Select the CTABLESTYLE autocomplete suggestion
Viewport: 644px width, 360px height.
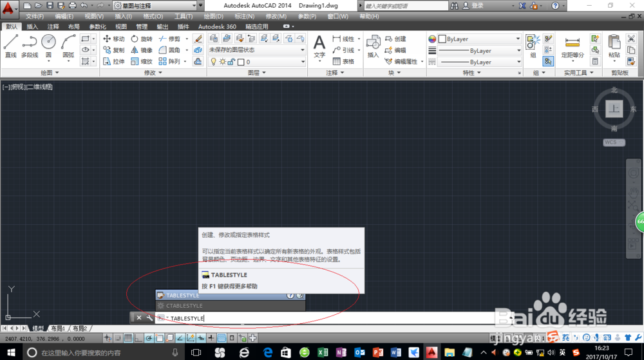pyautogui.click(x=231, y=306)
